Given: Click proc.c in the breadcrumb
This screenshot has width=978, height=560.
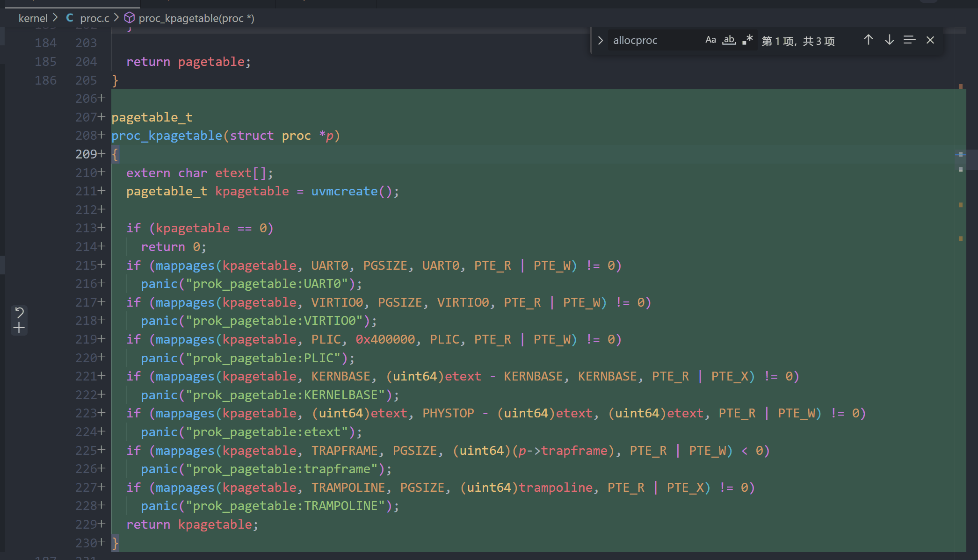Looking at the screenshot, I should pyautogui.click(x=94, y=18).
